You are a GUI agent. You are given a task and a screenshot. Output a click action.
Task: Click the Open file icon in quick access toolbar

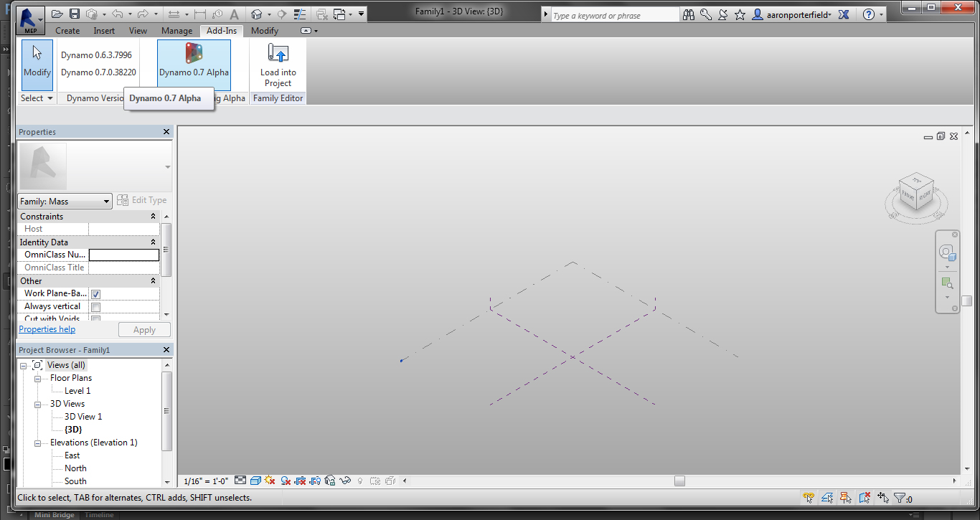(x=57, y=14)
